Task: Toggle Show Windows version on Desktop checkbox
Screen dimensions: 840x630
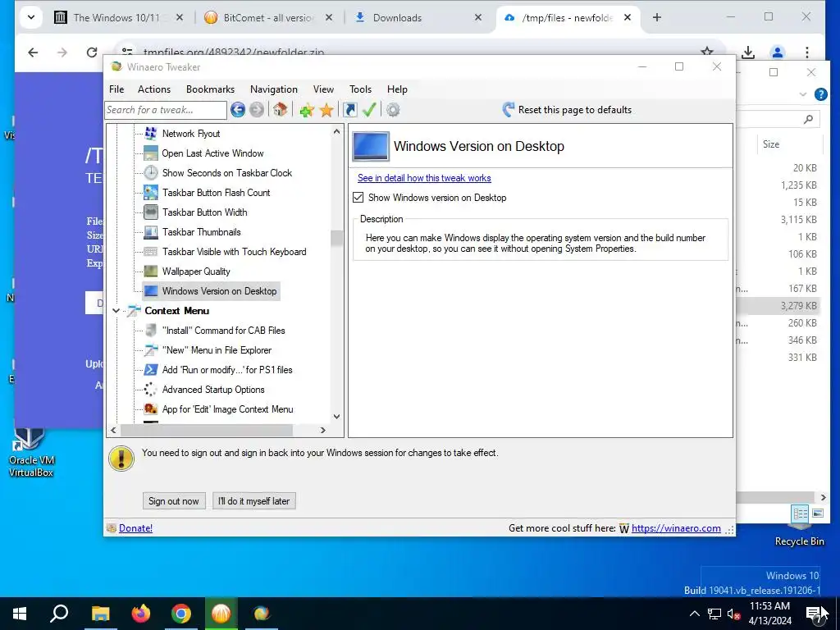Action: point(358,198)
